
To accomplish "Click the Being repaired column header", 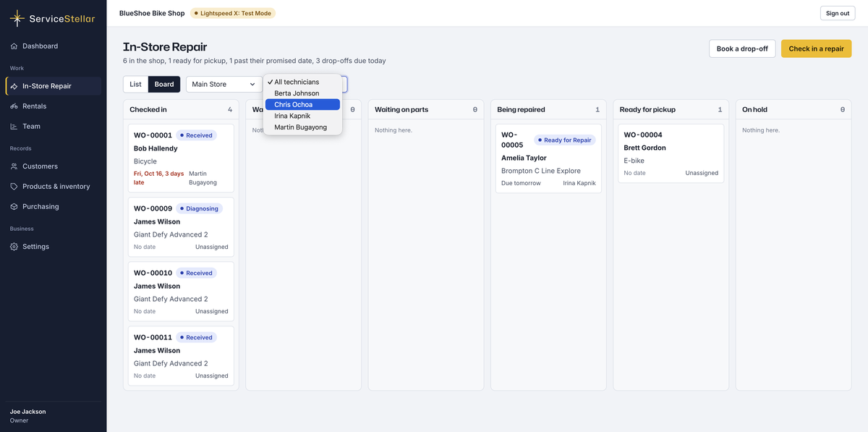I will (x=548, y=110).
